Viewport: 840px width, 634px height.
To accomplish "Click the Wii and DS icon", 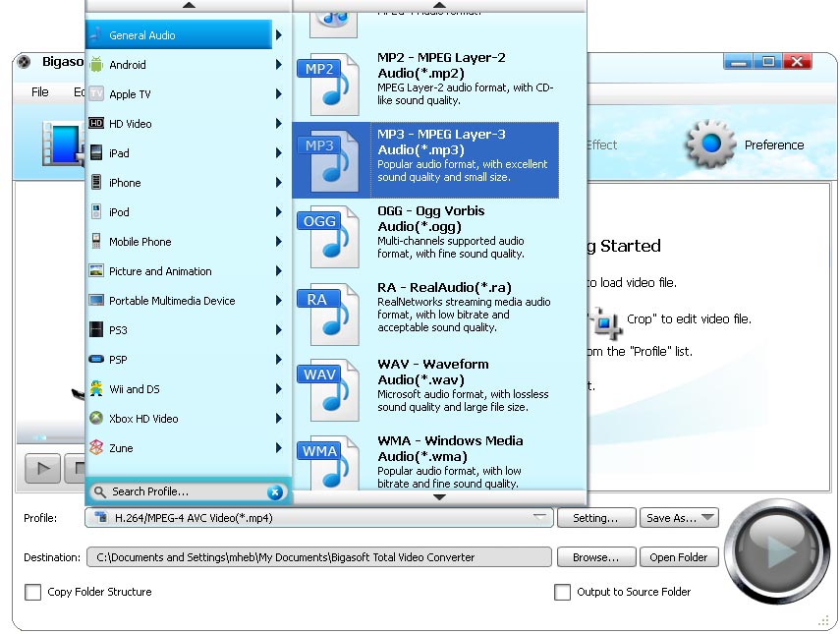I will click(96, 388).
